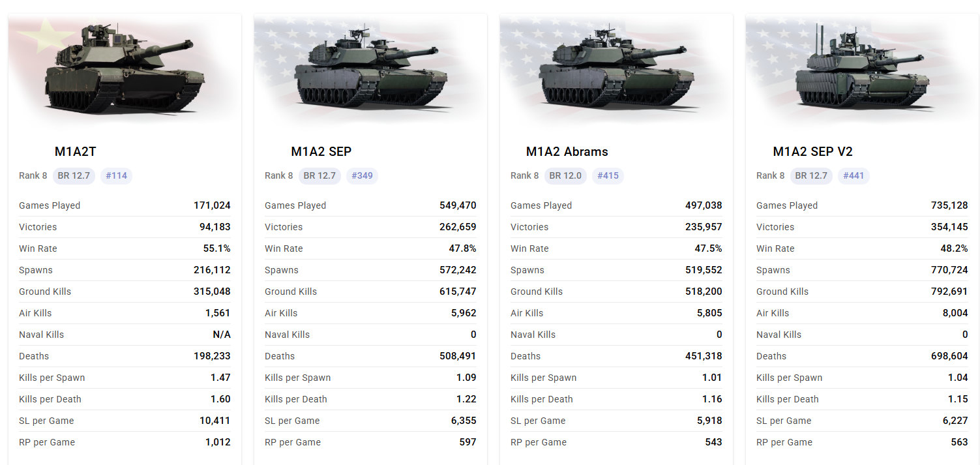Image resolution: width=980 pixels, height=465 pixels.
Task: Open the M1A2 SEP vehicle title
Action: pos(321,152)
